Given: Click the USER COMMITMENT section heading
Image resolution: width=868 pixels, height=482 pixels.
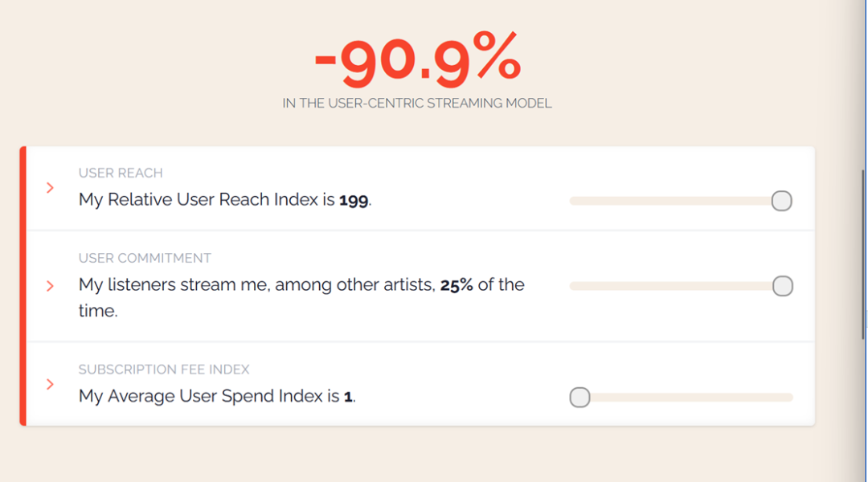Looking at the screenshot, I should pyautogui.click(x=145, y=259).
